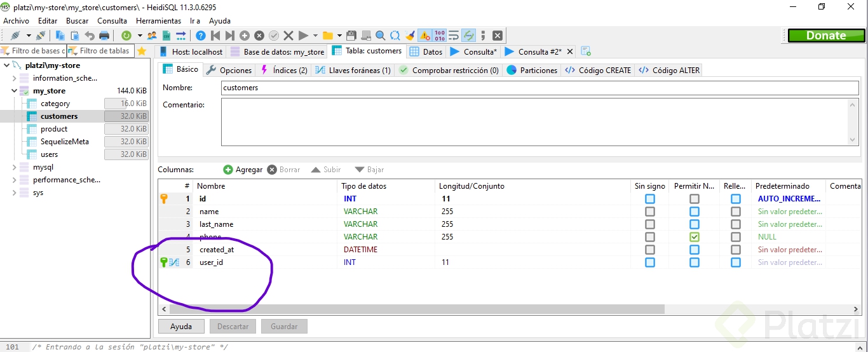Toggle Sin signo checkbox for user_id column
This screenshot has width=868, height=352.
tap(649, 262)
